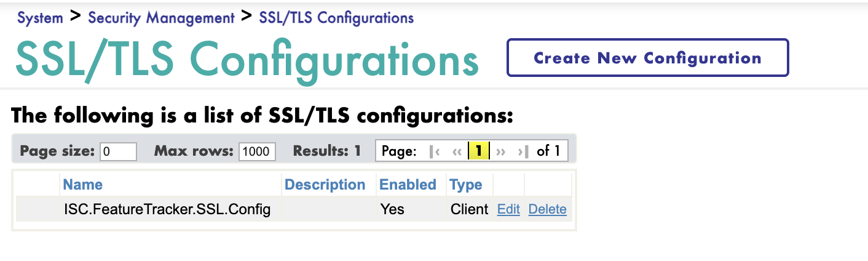The width and height of the screenshot is (868, 261).
Task: Edit the ISC.FeatureTracker.SSL.Config configuration
Action: tap(508, 209)
